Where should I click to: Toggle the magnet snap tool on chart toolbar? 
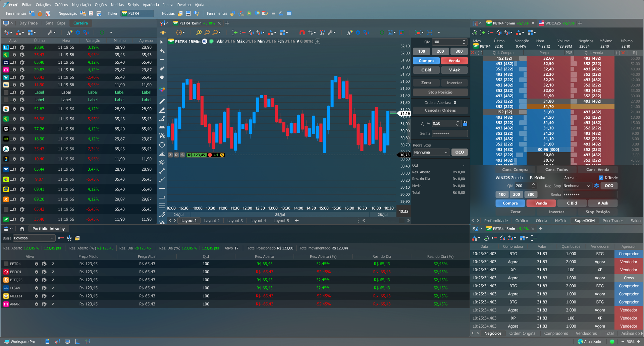tap(302, 33)
